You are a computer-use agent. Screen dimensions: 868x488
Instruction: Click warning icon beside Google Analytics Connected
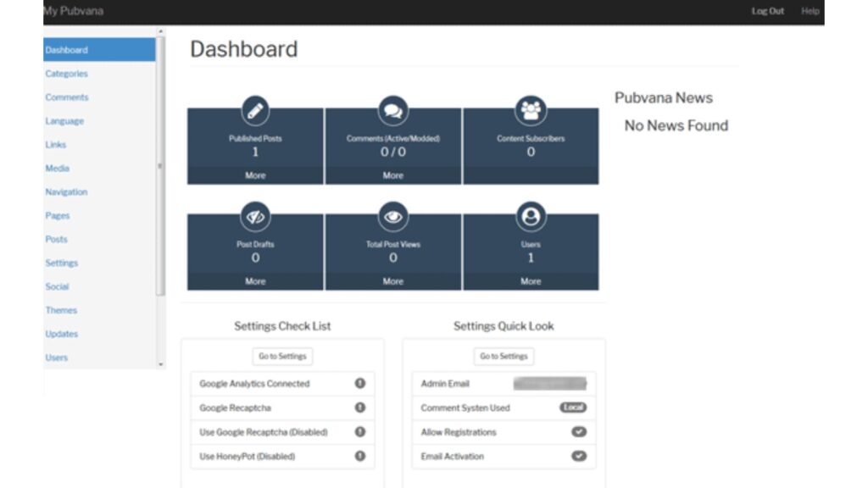point(359,383)
